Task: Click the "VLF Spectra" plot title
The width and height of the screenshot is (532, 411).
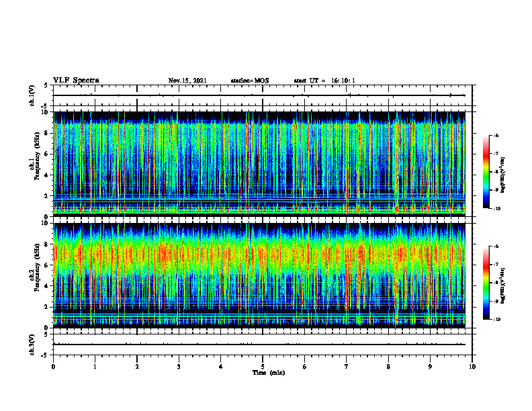Action: [x=76, y=81]
